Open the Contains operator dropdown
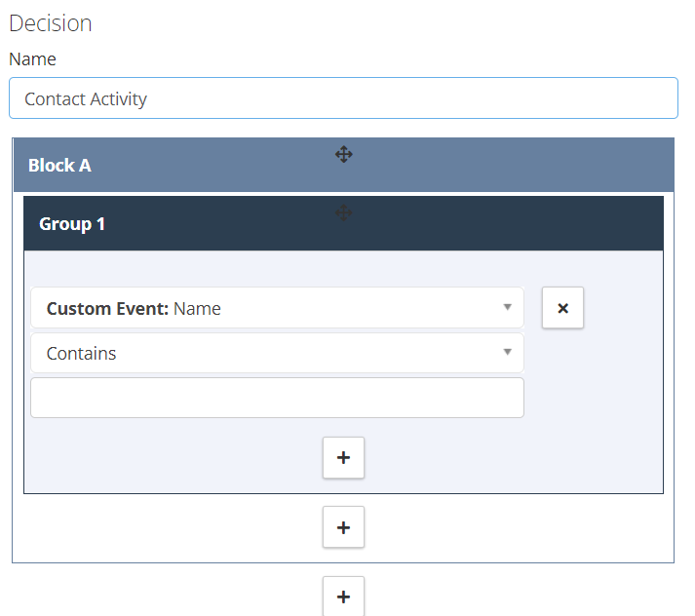Viewport: 695px width, 616px height. pyautogui.click(x=277, y=353)
